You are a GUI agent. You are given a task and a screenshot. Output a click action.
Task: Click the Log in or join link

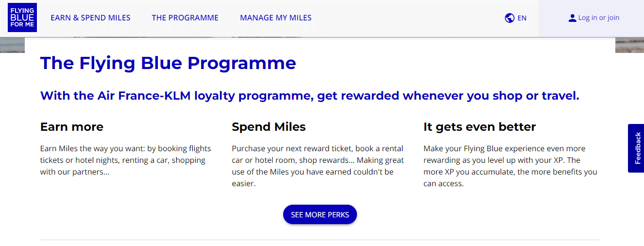click(599, 18)
